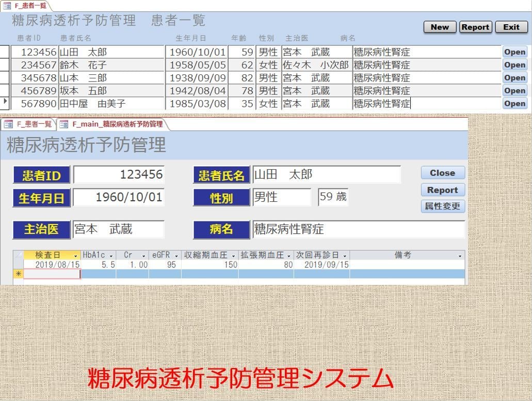
Task: Click form icon on top F_患者一覧 tab
Action: click(x=7, y=6)
